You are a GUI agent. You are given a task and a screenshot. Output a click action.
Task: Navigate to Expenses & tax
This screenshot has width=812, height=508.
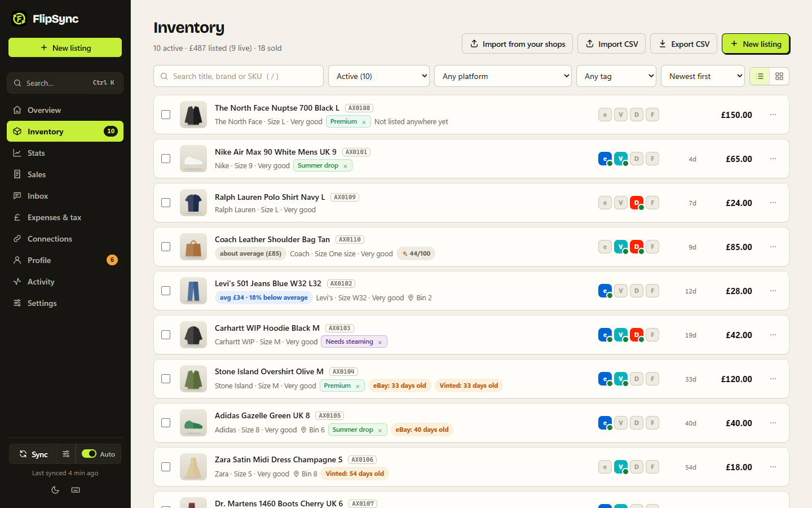65,217
